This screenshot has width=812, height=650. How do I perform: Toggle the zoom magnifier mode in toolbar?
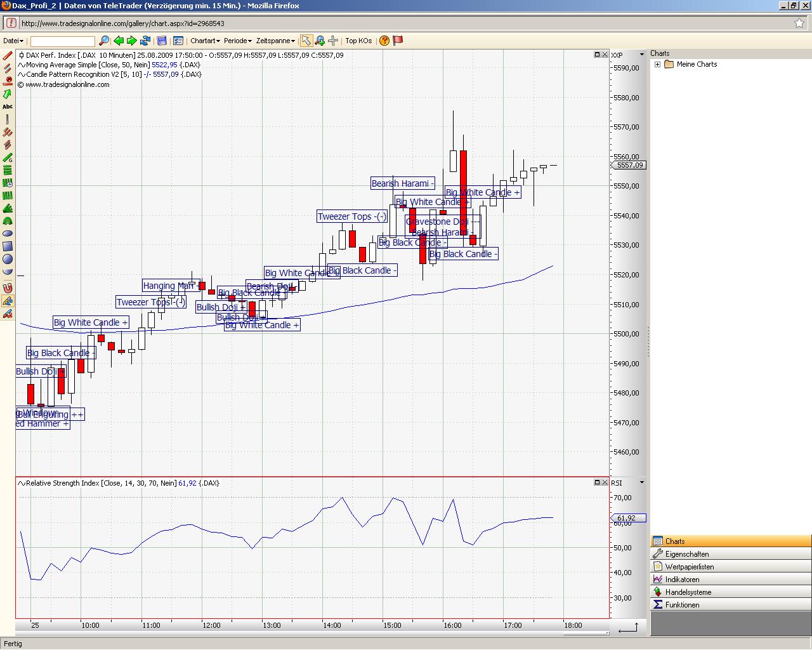click(320, 41)
